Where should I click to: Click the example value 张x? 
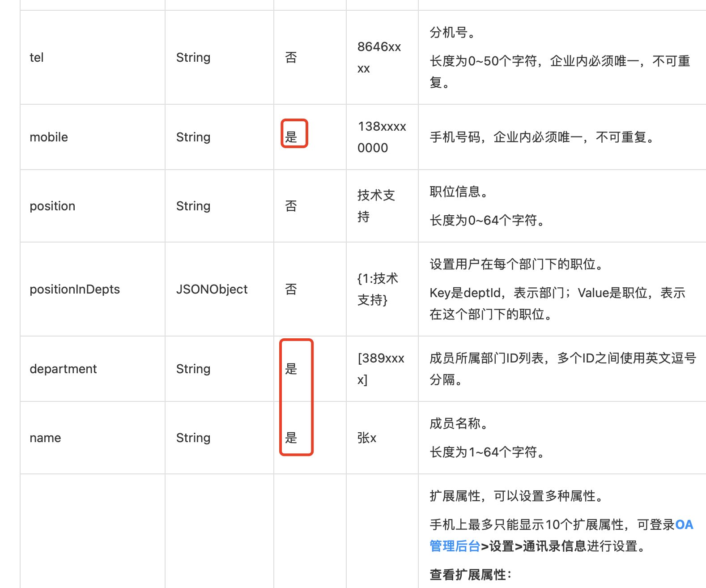coord(367,438)
